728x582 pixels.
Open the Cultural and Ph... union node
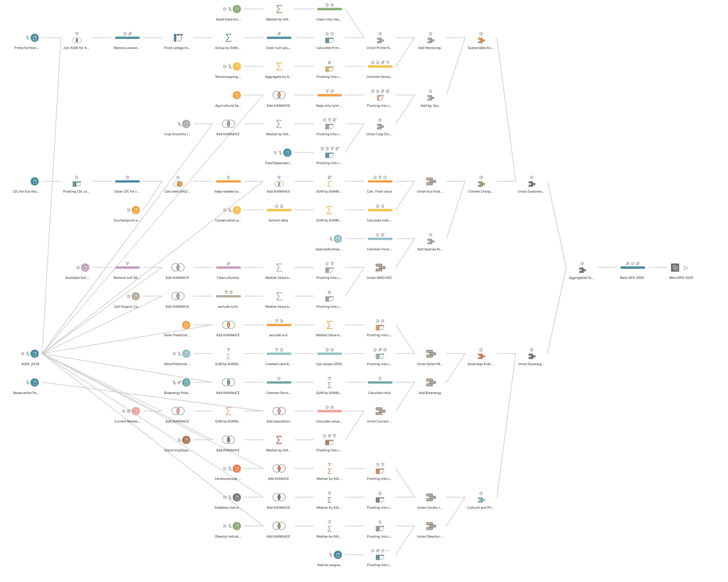(x=481, y=500)
